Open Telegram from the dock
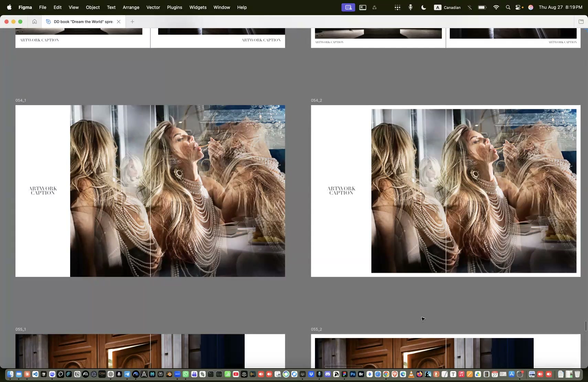This screenshot has width=588, height=382. point(127,374)
